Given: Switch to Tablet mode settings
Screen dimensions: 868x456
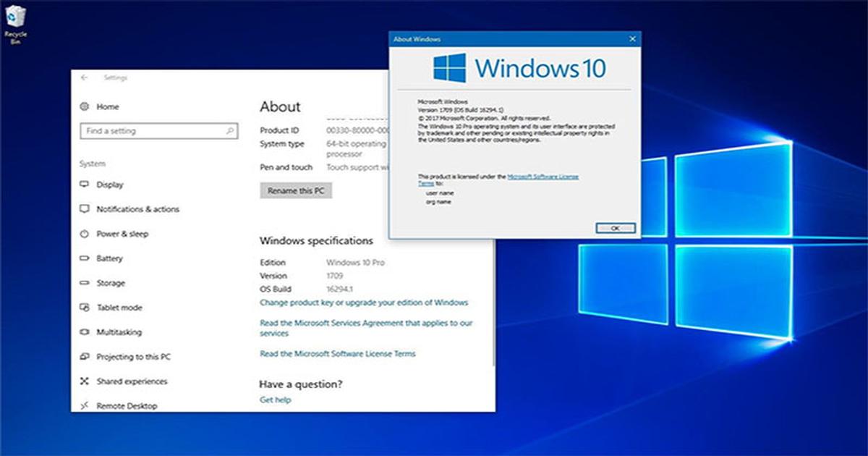Looking at the screenshot, I should (119, 308).
